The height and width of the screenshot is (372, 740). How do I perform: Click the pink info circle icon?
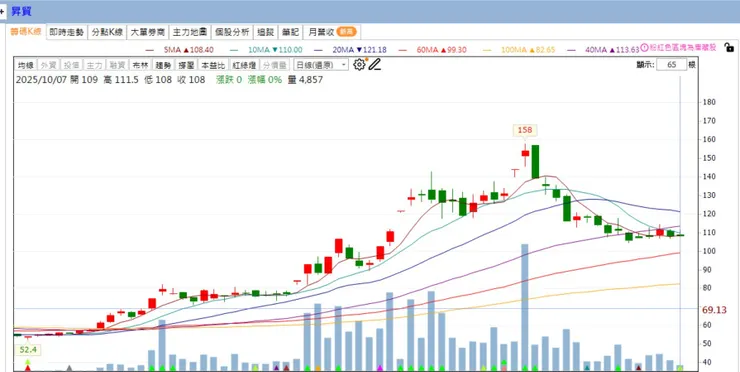point(645,48)
